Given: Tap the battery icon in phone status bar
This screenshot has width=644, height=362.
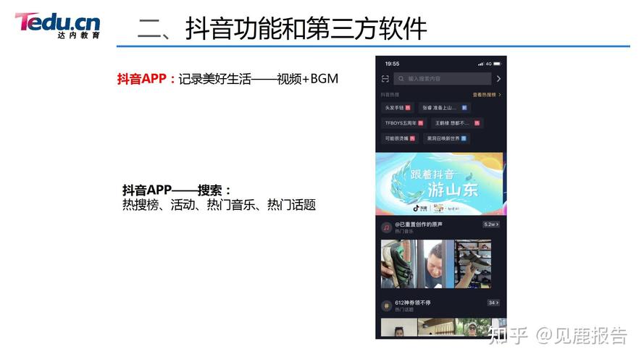Looking at the screenshot, I should (497, 64).
